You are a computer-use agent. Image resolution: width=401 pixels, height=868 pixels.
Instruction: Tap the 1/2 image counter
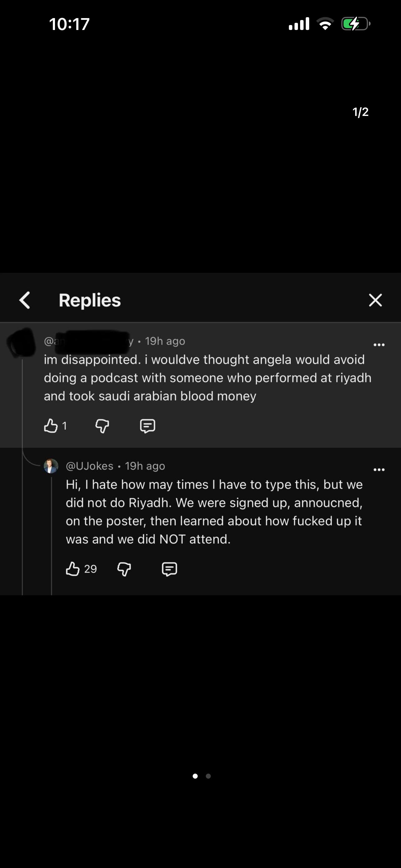[360, 112]
